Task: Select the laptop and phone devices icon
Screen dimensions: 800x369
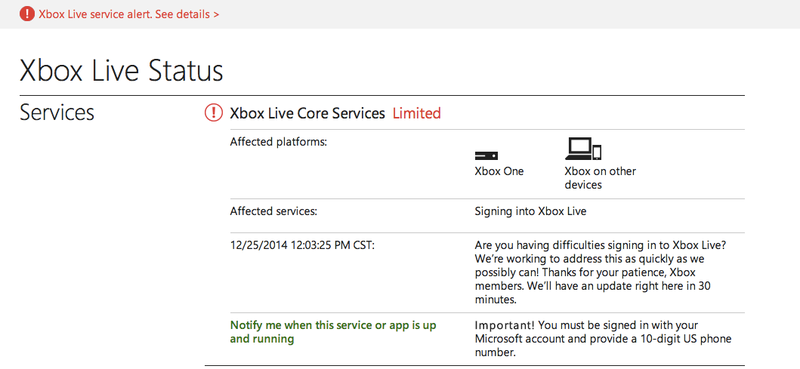Action: [x=583, y=149]
